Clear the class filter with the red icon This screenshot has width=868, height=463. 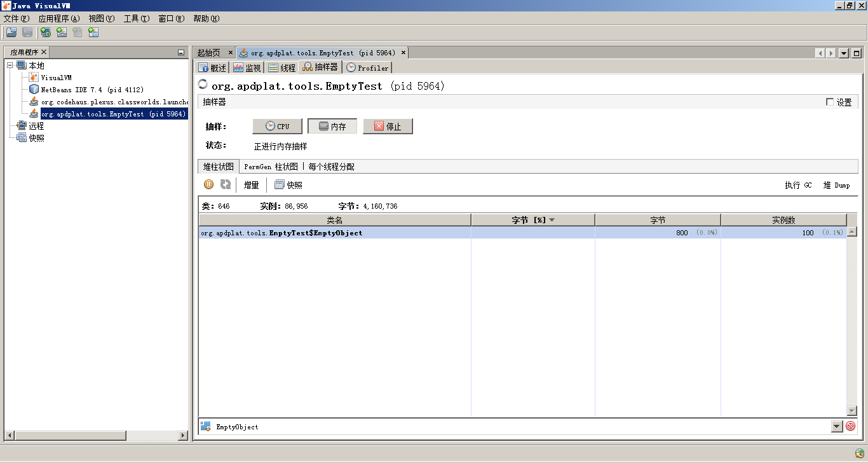click(x=850, y=426)
